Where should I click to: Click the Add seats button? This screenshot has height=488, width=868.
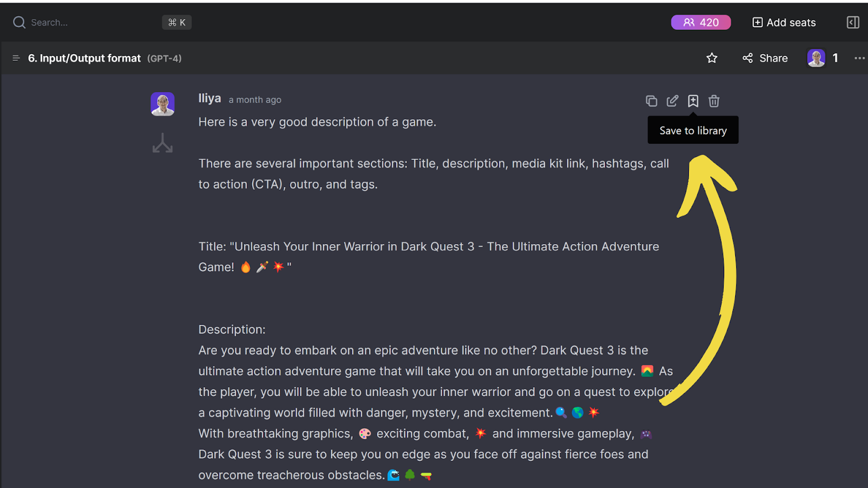(x=784, y=22)
